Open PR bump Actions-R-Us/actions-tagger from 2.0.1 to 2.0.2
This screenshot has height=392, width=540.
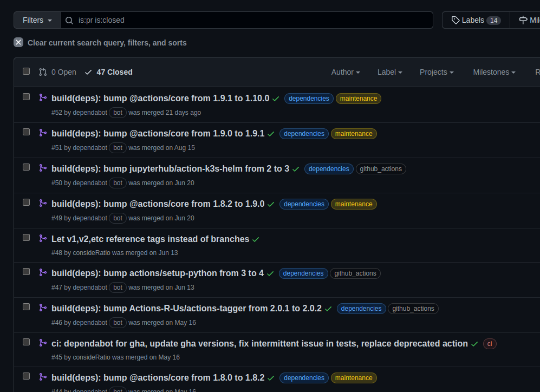point(187,309)
